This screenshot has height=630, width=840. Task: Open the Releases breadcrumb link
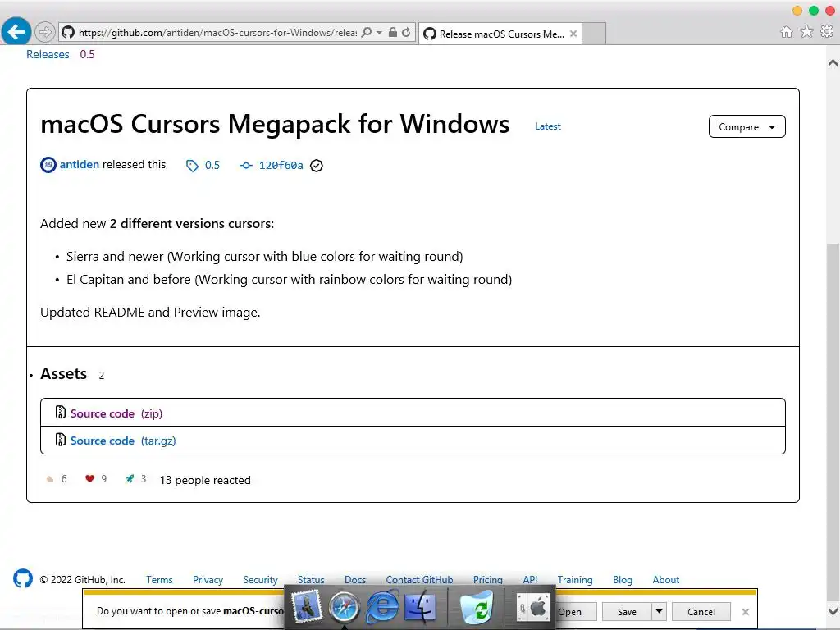pyautogui.click(x=48, y=55)
